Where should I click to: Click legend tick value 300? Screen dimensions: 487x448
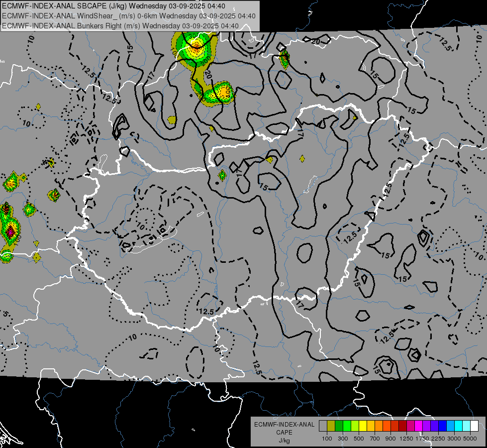click(x=343, y=439)
